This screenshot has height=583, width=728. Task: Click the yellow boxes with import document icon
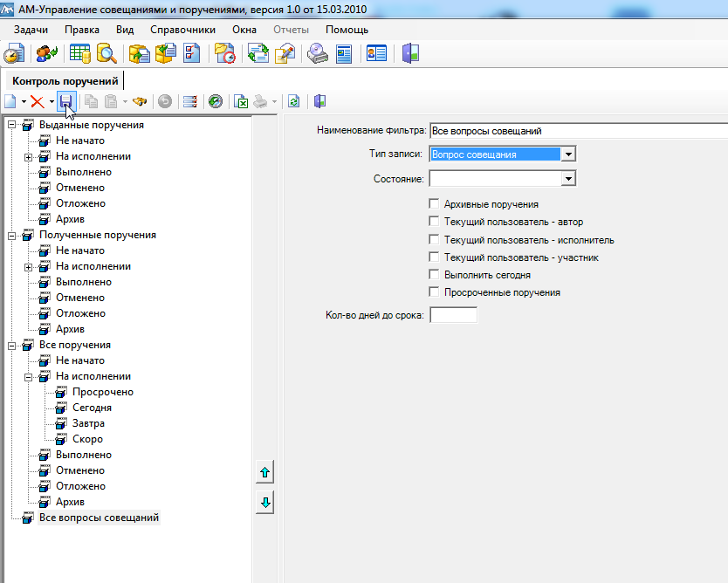point(166,54)
